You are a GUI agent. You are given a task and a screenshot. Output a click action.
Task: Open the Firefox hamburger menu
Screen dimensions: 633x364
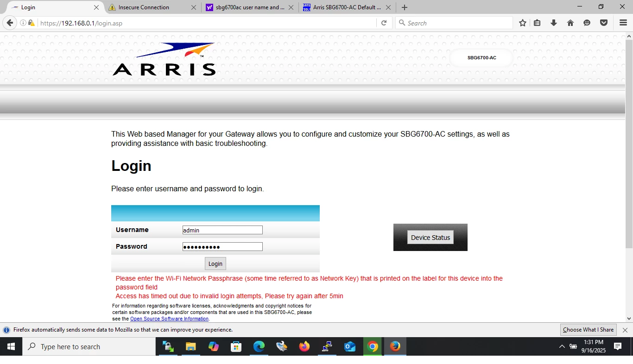(x=623, y=23)
